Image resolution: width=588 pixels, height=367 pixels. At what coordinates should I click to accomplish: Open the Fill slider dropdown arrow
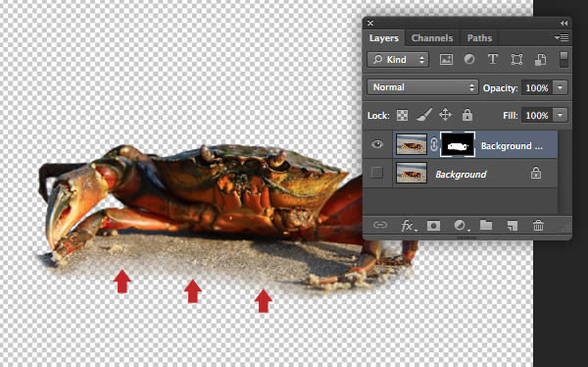pos(560,115)
